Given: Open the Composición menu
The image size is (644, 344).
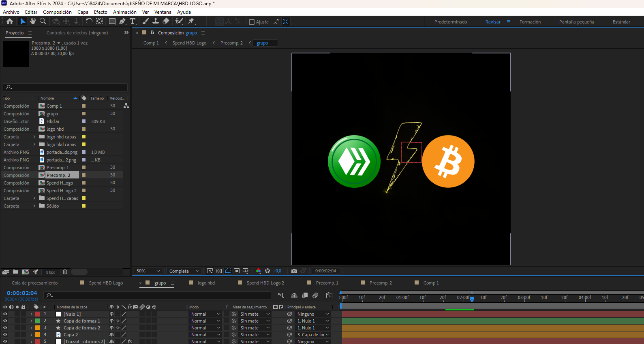Looking at the screenshot, I should click(x=57, y=12).
